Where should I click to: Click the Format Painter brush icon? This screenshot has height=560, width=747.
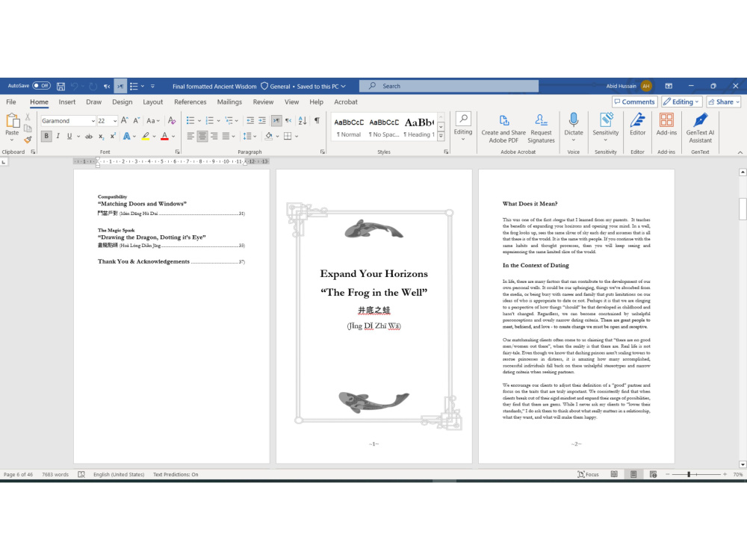[x=28, y=140]
